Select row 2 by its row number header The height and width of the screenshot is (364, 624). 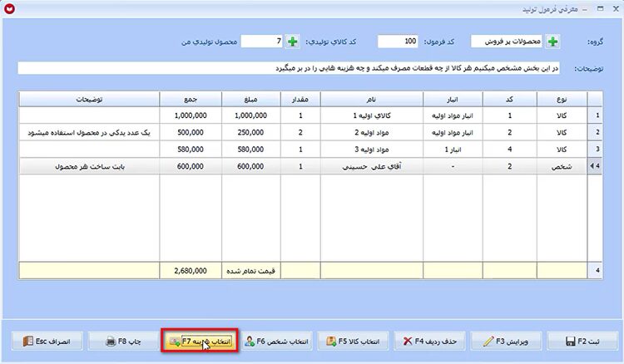[x=595, y=132]
